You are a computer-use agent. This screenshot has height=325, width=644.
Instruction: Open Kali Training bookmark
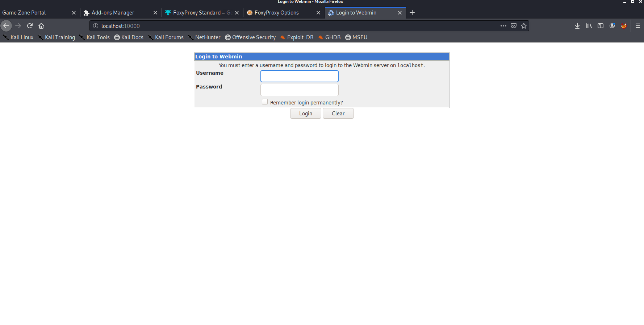[56, 37]
